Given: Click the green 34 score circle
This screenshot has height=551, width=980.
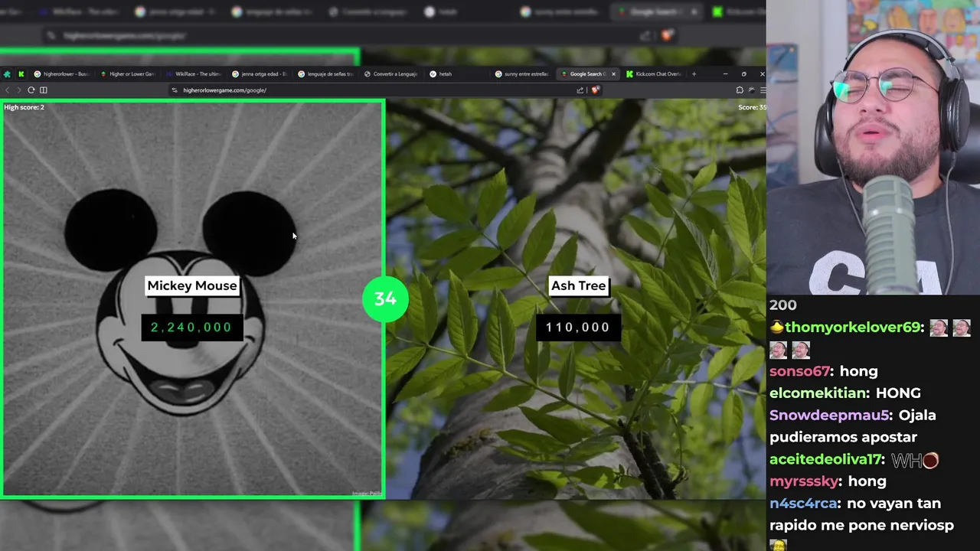Looking at the screenshot, I should tap(385, 298).
